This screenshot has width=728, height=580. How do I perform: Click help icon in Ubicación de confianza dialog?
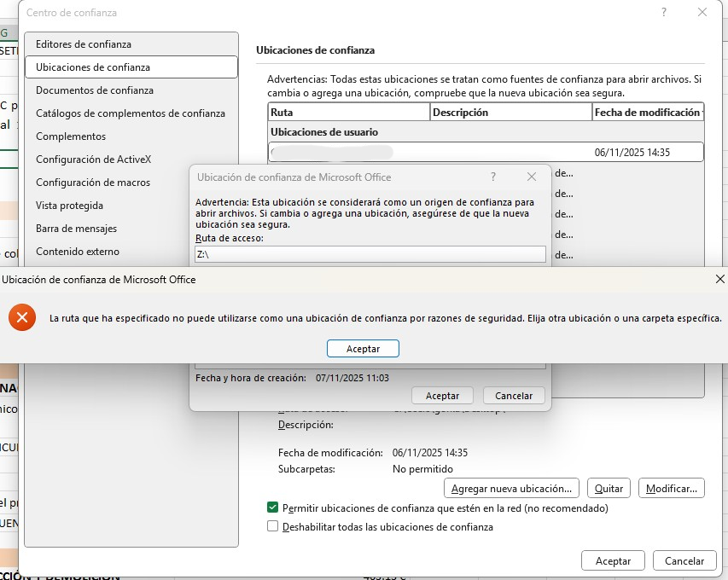point(493,177)
